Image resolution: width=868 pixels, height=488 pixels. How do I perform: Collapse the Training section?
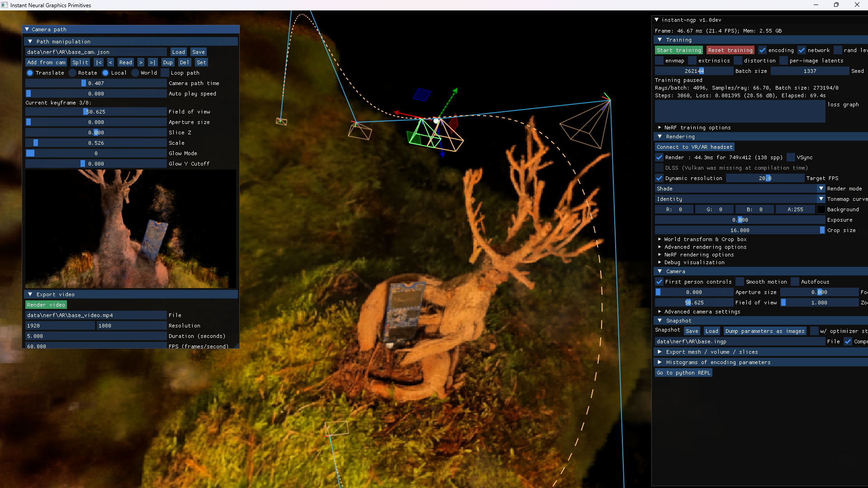click(x=660, y=40)
